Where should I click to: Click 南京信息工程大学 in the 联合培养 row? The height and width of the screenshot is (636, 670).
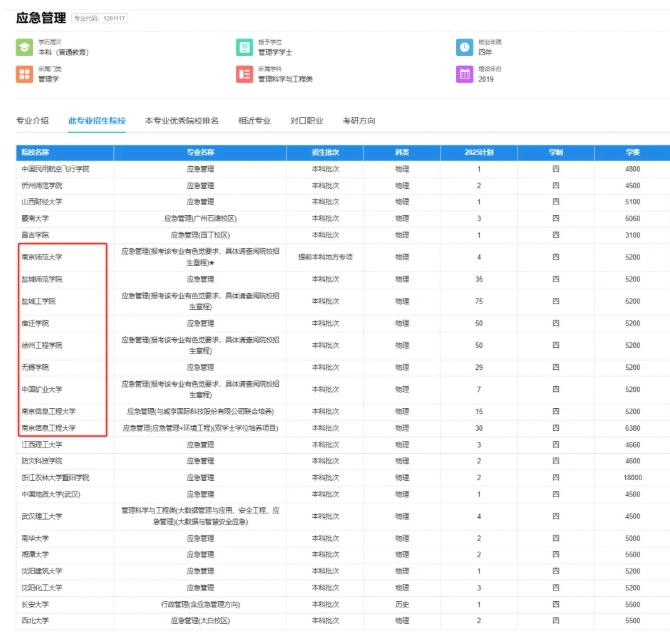(x=49, y=411)
